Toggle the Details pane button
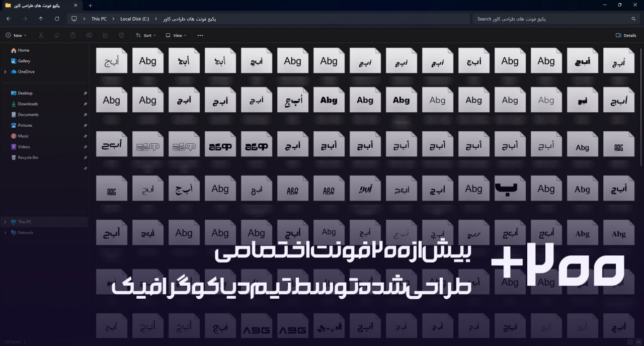 click(626, 35)
